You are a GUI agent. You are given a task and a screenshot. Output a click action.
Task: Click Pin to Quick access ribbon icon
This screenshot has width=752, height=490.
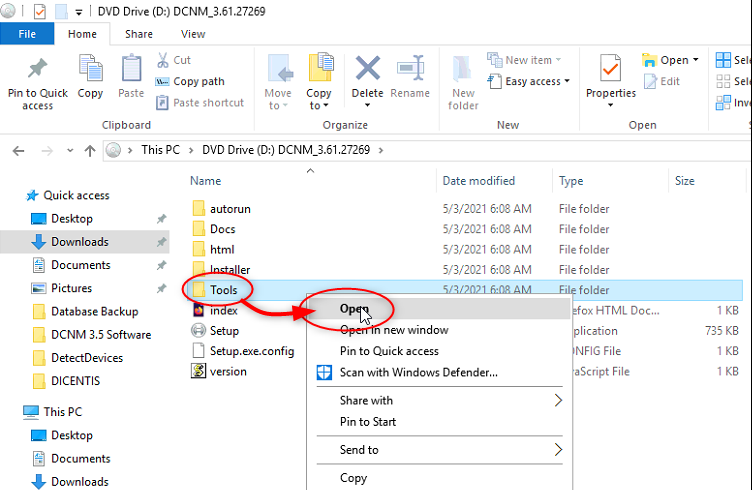tap(37, 69)
